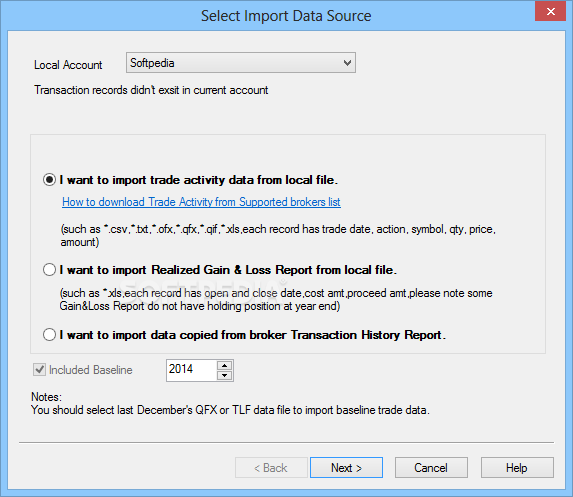Click the trade activity from local file label
The height and width of the screenshot is (497, 573).
pyautogui.click(x=199, y=180)
